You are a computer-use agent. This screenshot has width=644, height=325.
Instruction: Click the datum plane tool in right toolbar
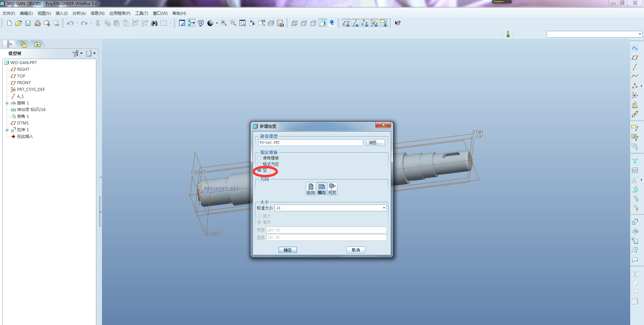click(635, 58)
